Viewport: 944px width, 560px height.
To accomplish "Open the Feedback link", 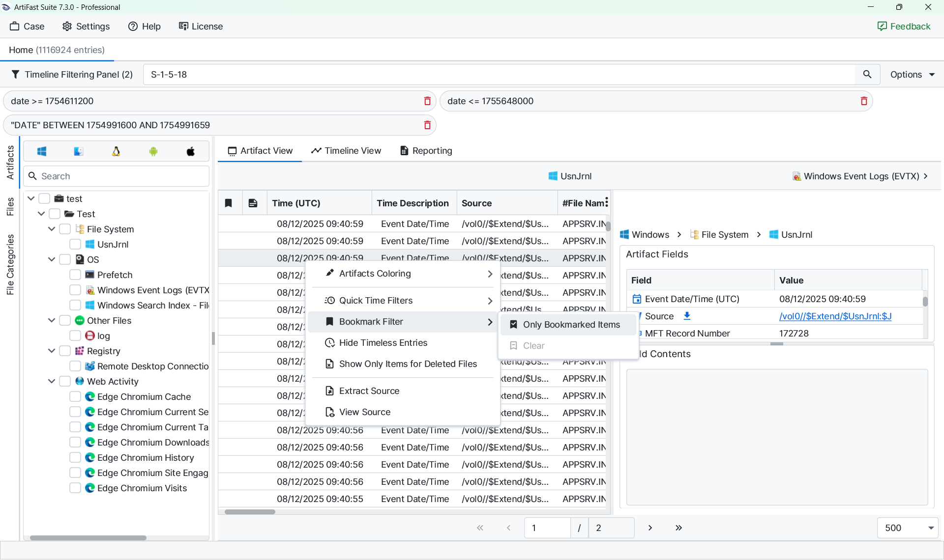I will (x=904, y=26).
